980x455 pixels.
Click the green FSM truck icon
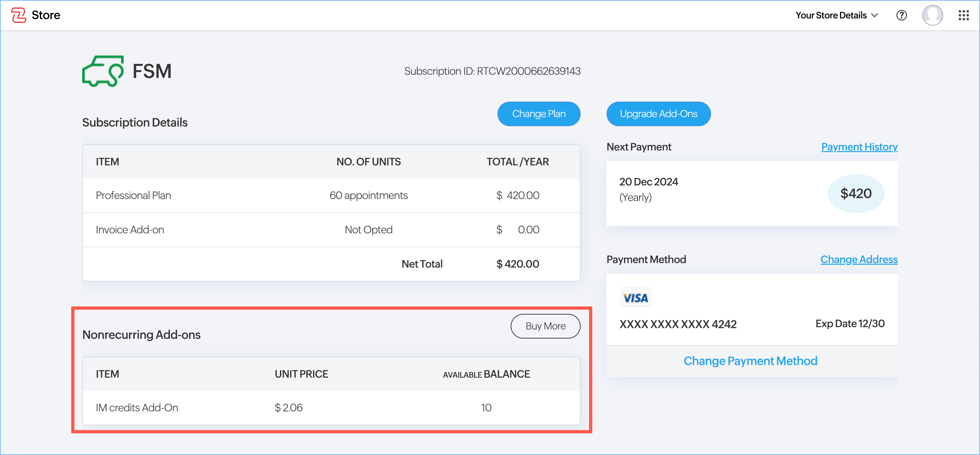[x=103, y=71]
